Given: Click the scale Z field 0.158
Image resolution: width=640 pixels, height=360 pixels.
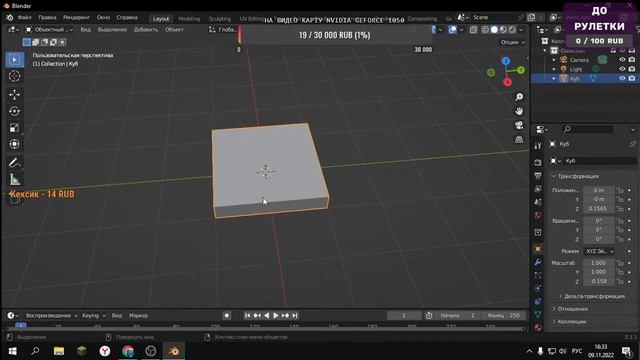Looking at the screenshot, I should point(598,281).
